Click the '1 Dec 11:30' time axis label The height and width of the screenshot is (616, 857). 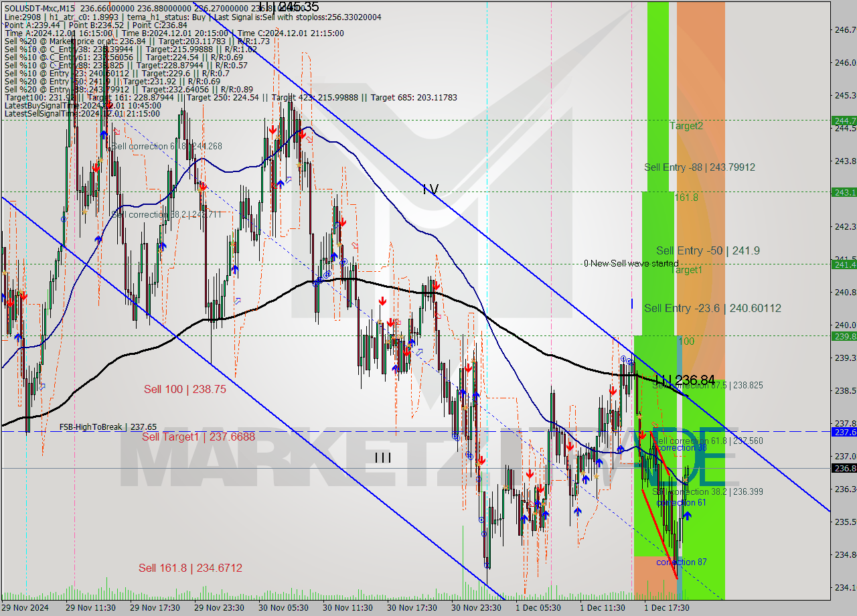coord(602,607)
